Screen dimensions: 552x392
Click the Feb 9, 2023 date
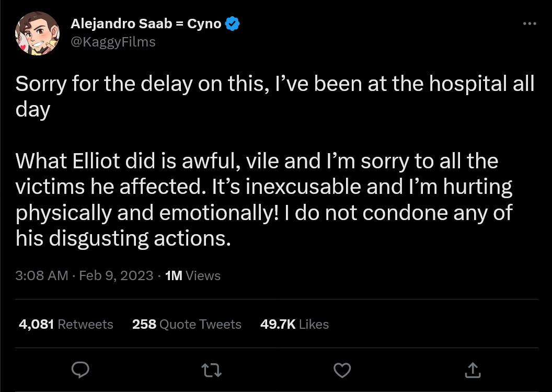(x=116, y=275)
